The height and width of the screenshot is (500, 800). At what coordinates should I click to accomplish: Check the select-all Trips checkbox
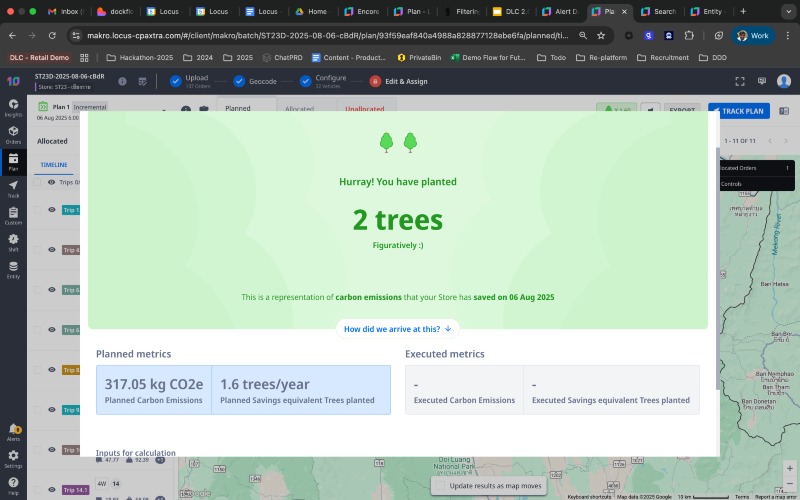tap(38, 183)
